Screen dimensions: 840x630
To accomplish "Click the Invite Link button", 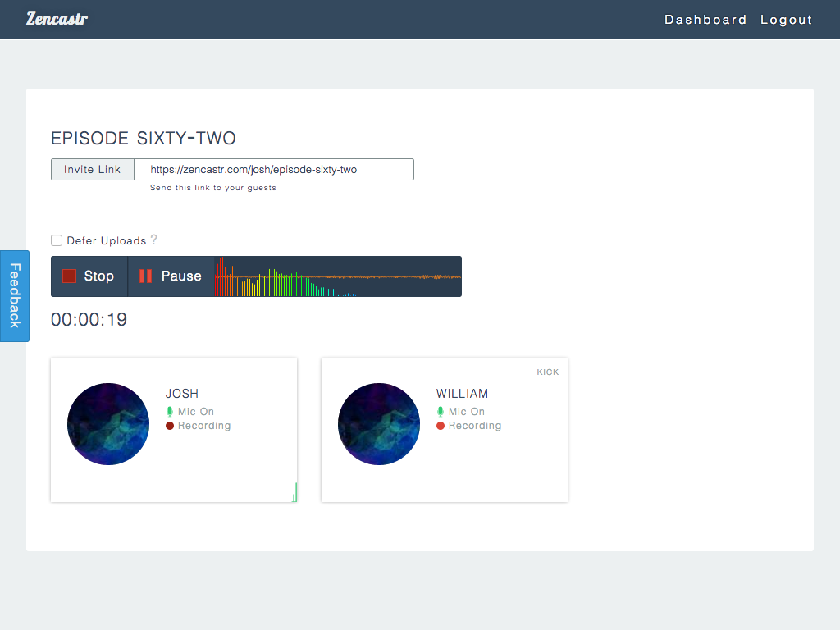I will [93, 170].
